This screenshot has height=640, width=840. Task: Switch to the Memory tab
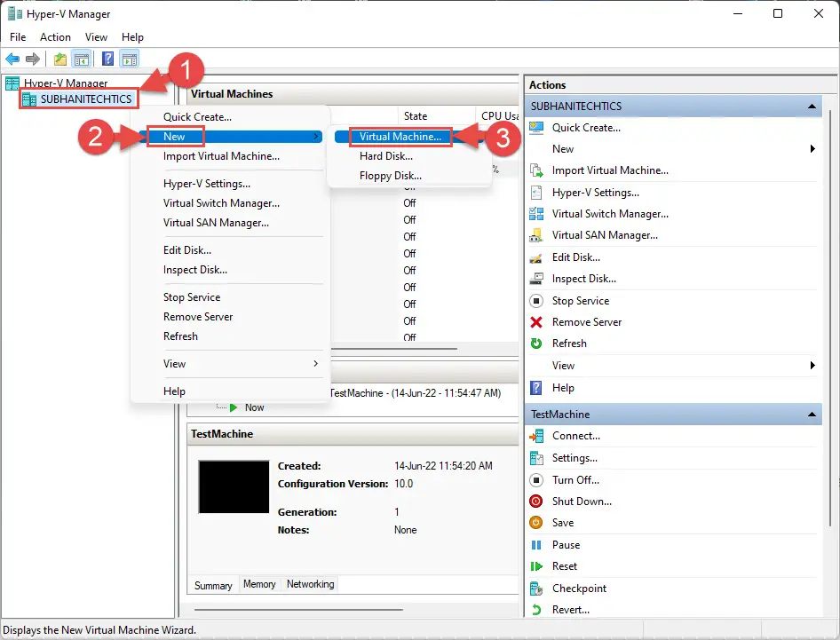point(259,584)
